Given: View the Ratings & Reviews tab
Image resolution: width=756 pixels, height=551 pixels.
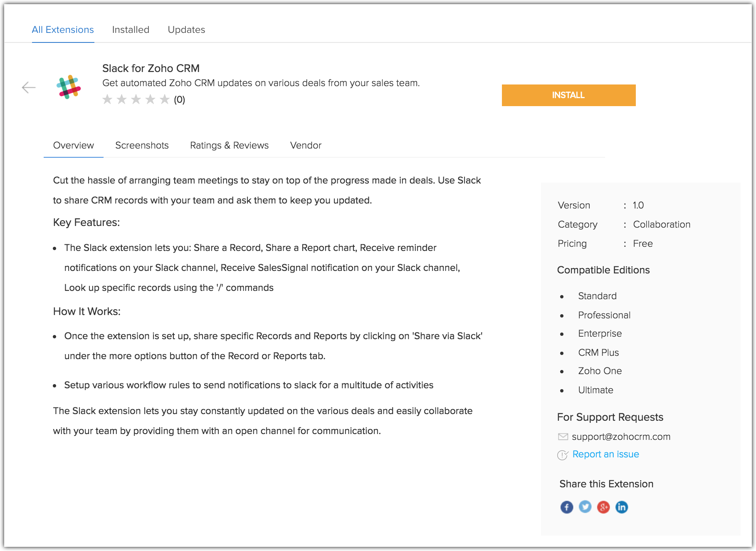Looking at the screenshot, I should coord(229,145).
